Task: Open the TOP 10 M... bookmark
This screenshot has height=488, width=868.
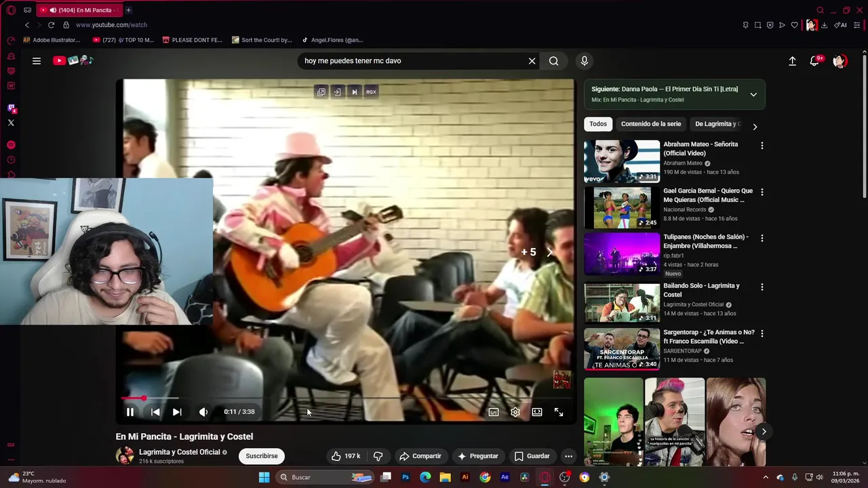Action: (123, 40)
